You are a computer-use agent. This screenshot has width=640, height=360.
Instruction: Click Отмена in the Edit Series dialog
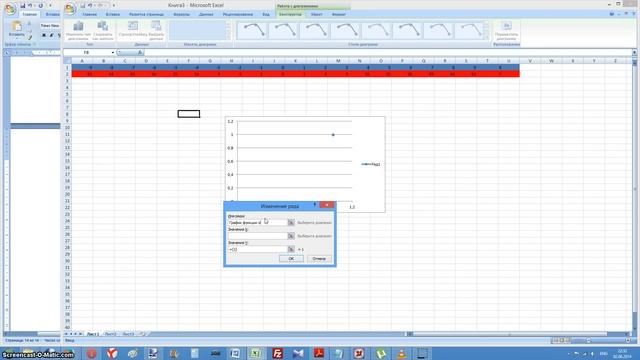(x=319, y=259)
